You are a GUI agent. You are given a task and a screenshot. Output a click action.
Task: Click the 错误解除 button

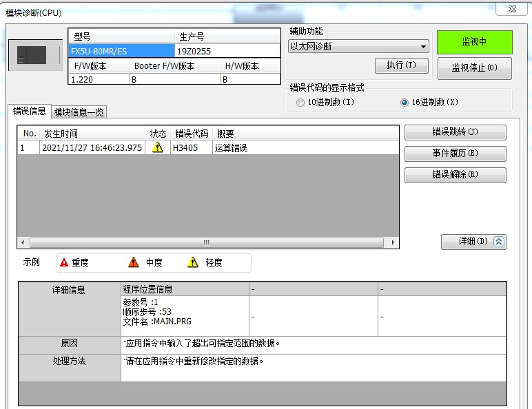pyautogui.click(x=455, y=175)
